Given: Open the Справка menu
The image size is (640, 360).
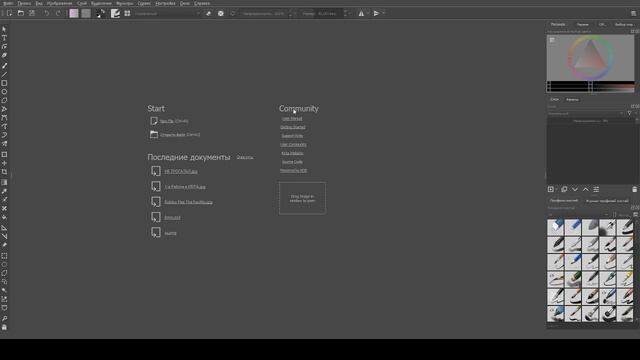Looking at the screenshot, I should [x=202, y=3].
